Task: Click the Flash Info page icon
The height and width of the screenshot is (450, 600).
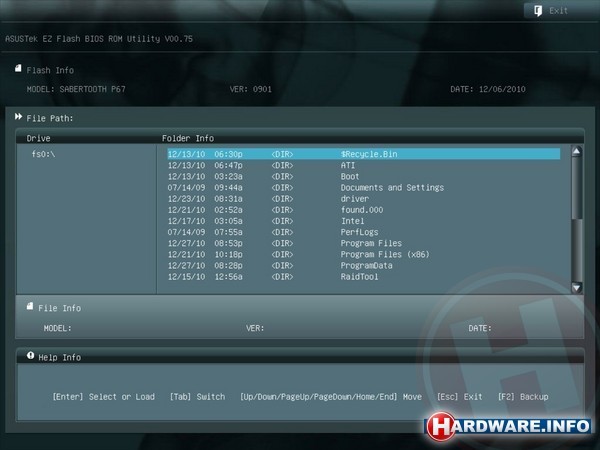Action: pyautogui.click(x=18, y=68)
